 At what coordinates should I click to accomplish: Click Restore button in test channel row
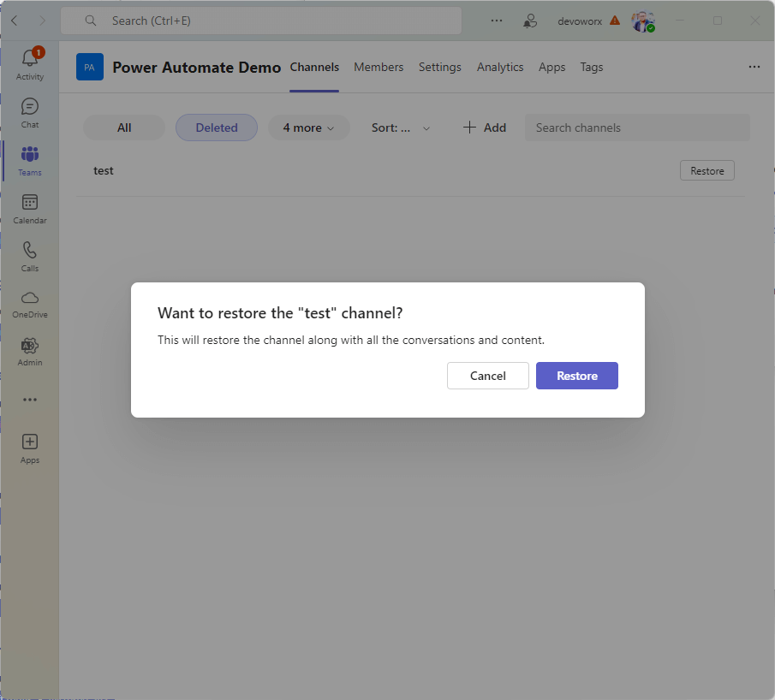pyautogui.click(x=706, y=170)
